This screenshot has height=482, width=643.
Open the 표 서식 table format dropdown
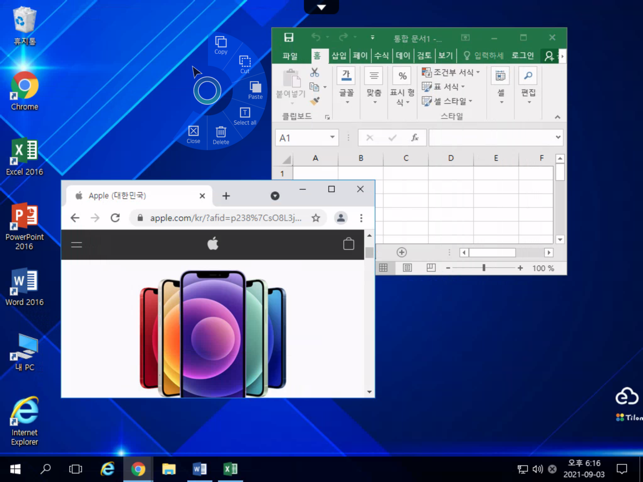pyautogui.click(x=443, y=87)
